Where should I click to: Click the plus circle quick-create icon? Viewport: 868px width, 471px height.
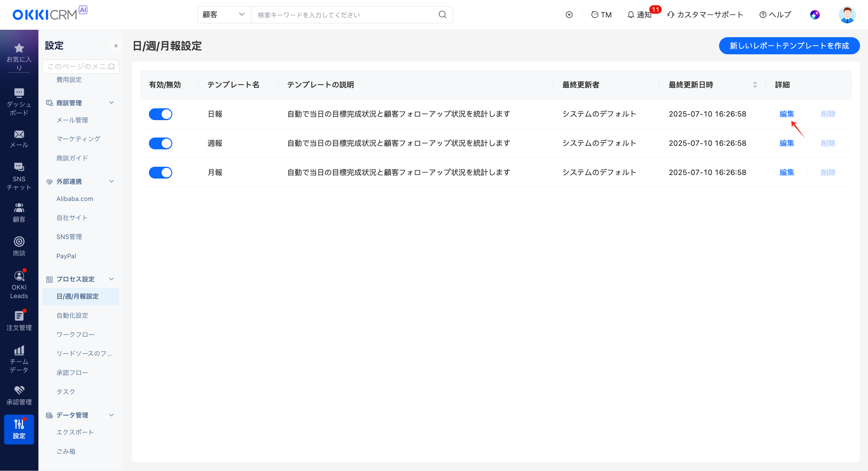click(569, 15)
